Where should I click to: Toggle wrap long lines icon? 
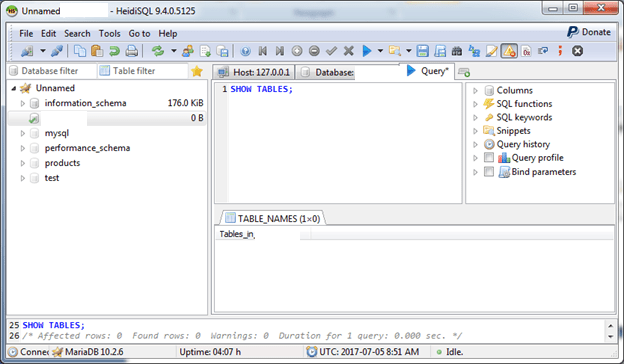pyautogui.click(x=543, y=51)
